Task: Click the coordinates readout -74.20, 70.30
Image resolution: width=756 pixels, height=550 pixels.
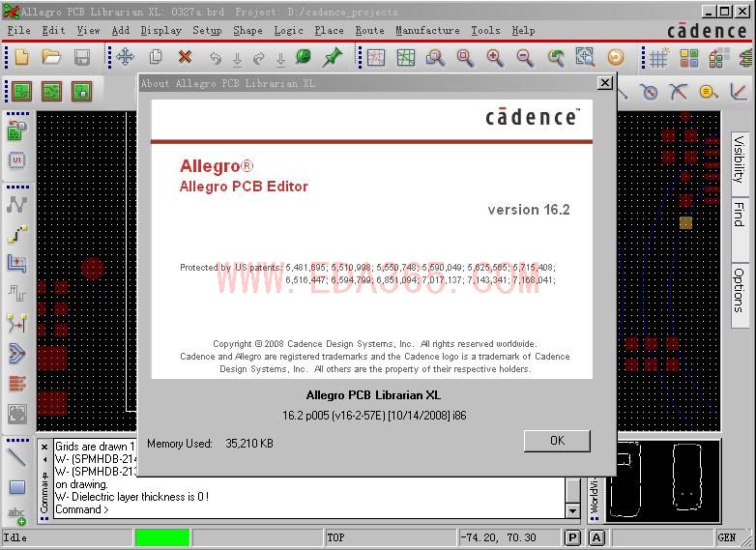Action: tap(498, 537)
